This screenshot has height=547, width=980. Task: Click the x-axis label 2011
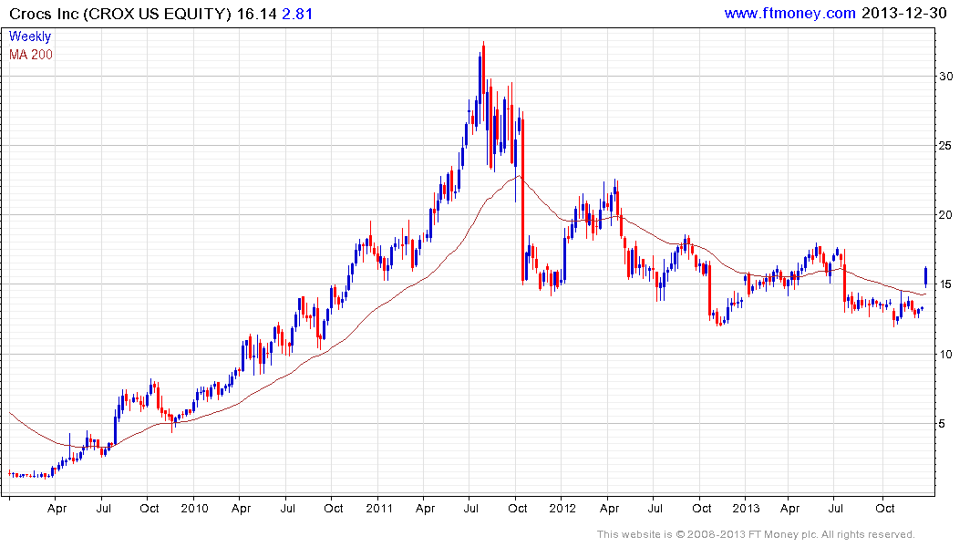[x=378, y=508]
